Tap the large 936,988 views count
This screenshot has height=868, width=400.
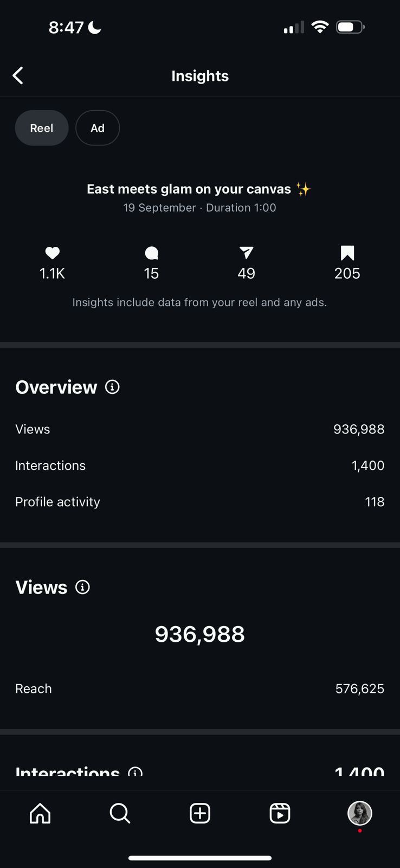pos(199,634)
